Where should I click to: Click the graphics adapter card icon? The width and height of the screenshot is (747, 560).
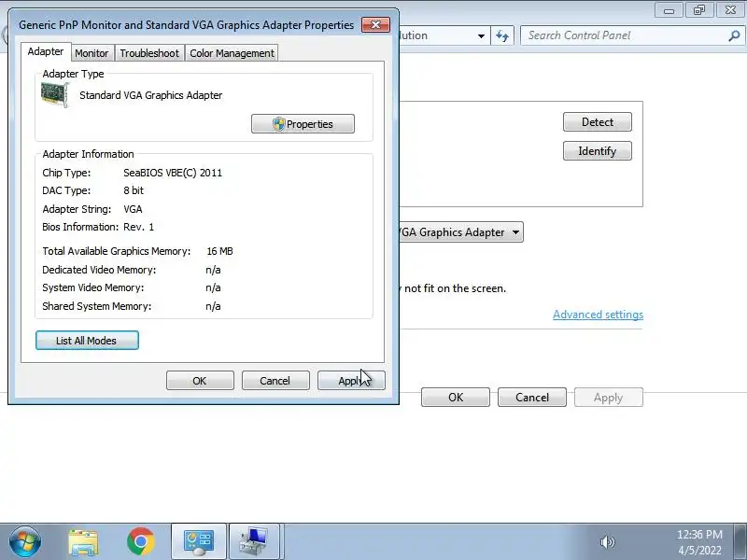(x=55, y=95)
